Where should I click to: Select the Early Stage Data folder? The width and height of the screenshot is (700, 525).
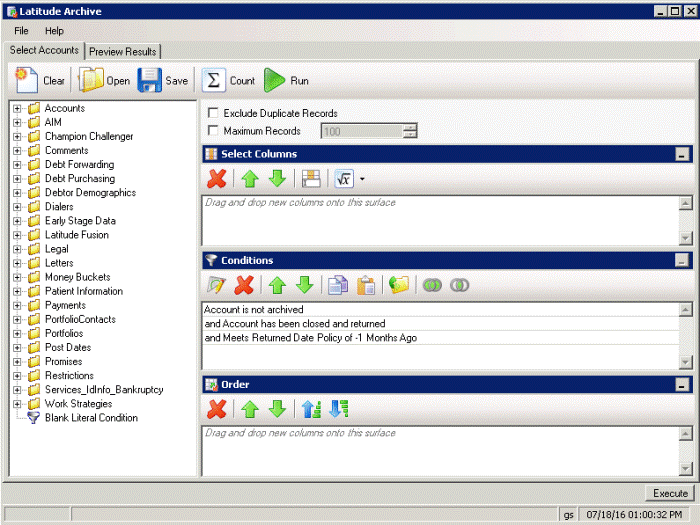pos(80,221)
